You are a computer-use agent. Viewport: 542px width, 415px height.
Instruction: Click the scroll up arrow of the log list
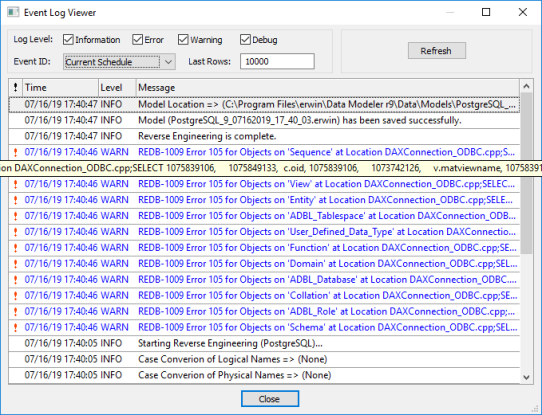[526, 86]
